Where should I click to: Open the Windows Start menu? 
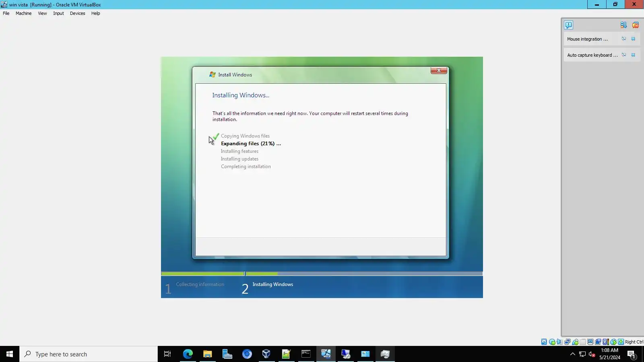(x=10, y=354)
